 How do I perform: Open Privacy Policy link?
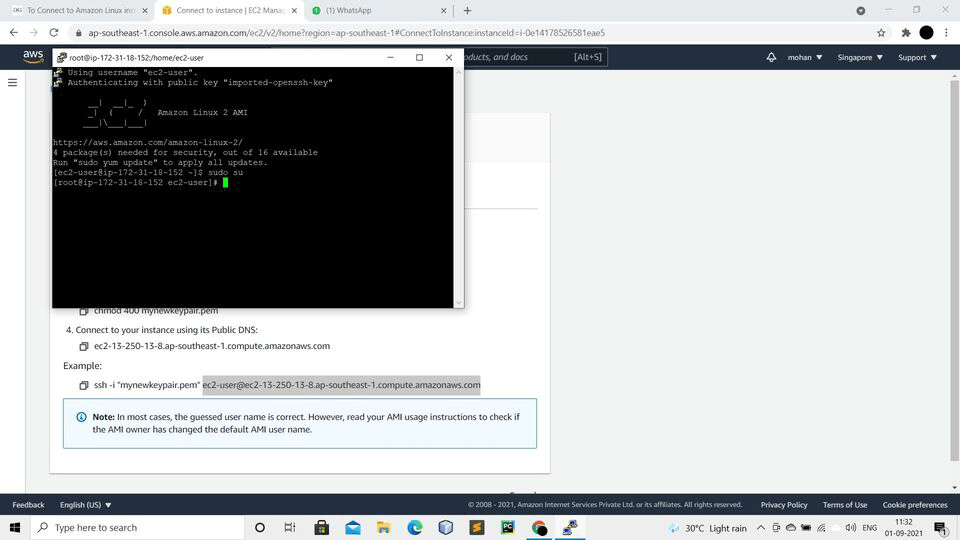[784, 505]
